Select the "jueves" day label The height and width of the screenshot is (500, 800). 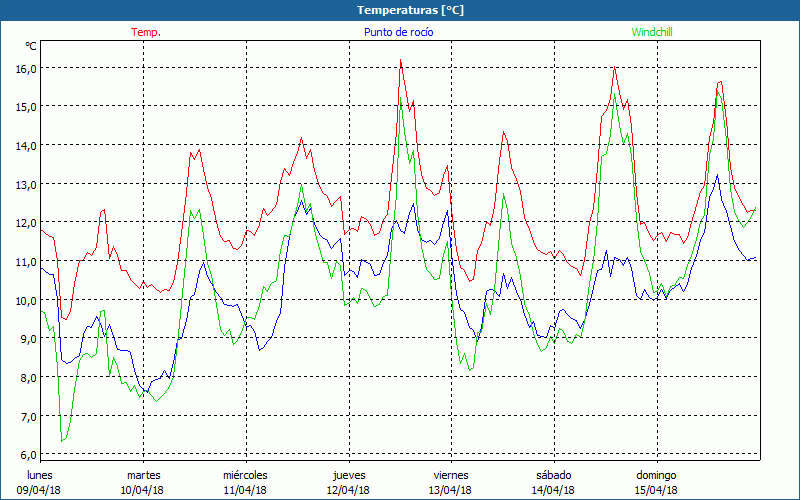pyautogui.click(x=349, y=475)
